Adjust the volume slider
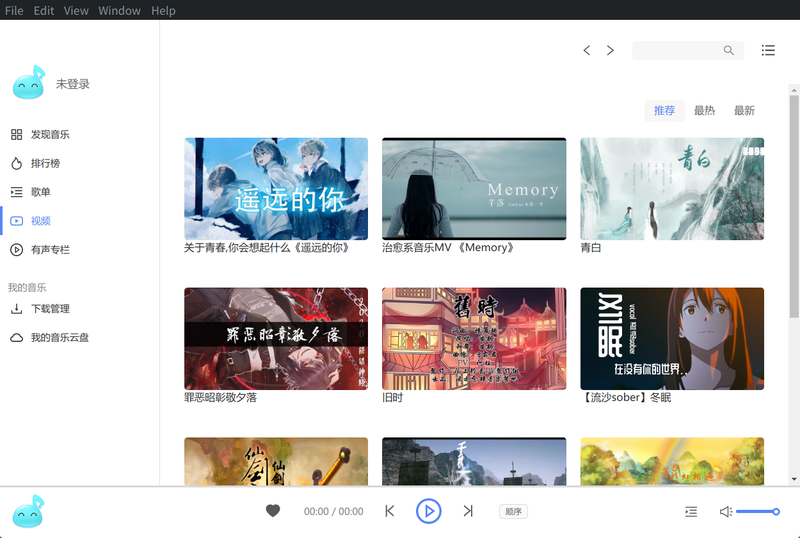The image size is (800, 538). pyautogui.click(x=757, y=512)
